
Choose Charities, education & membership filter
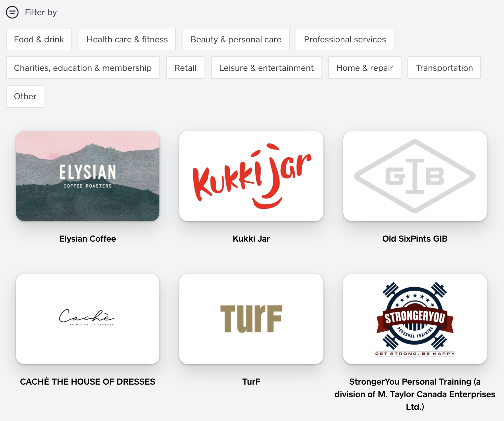coord(83,68)
